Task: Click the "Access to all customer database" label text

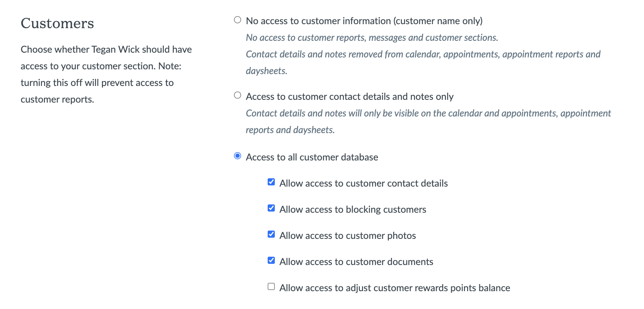Action: coord(312,157)
